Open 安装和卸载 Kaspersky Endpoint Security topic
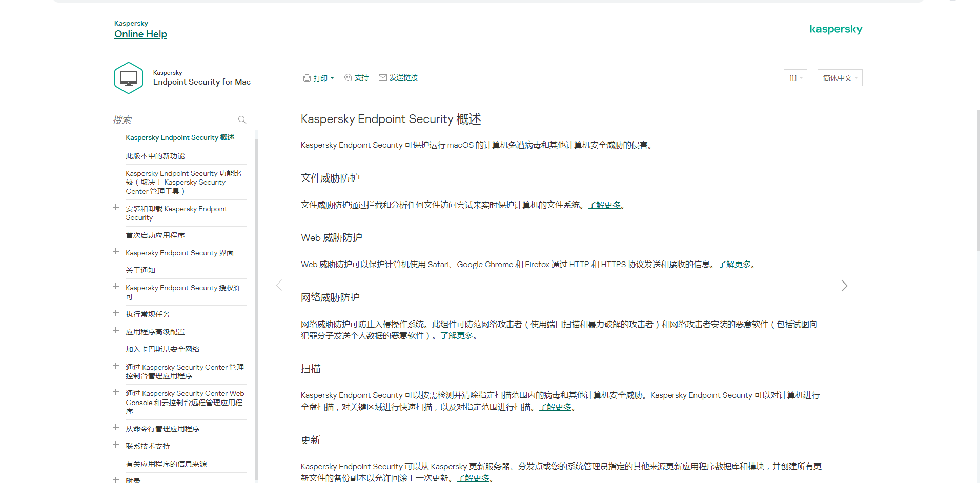Image resolution: width=980 pixels, height=483 pixels. point(176,213)
